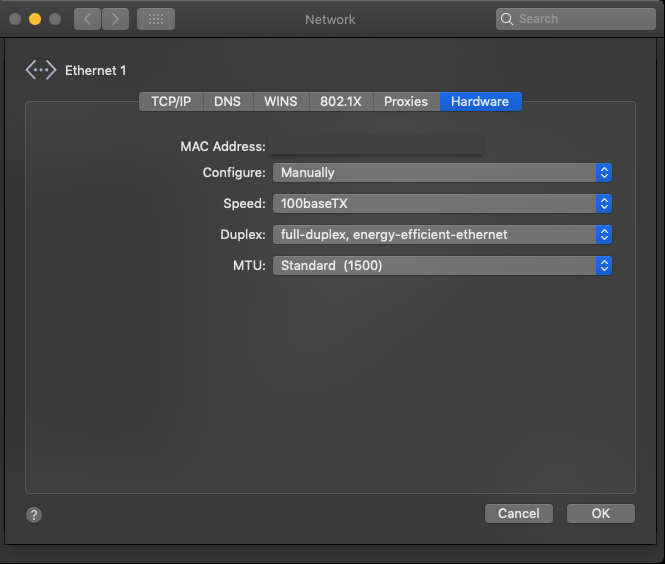Screen dimensions: 665x564
Task: Select the 802.1X tab
Action: point(341,102)
